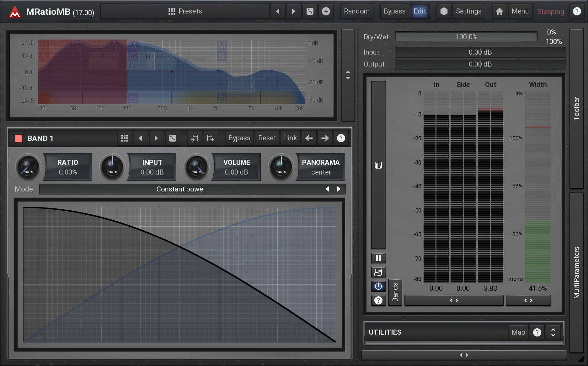Click the Random button
The width and height of the screenshot is (588, 366).
point(357,12)
